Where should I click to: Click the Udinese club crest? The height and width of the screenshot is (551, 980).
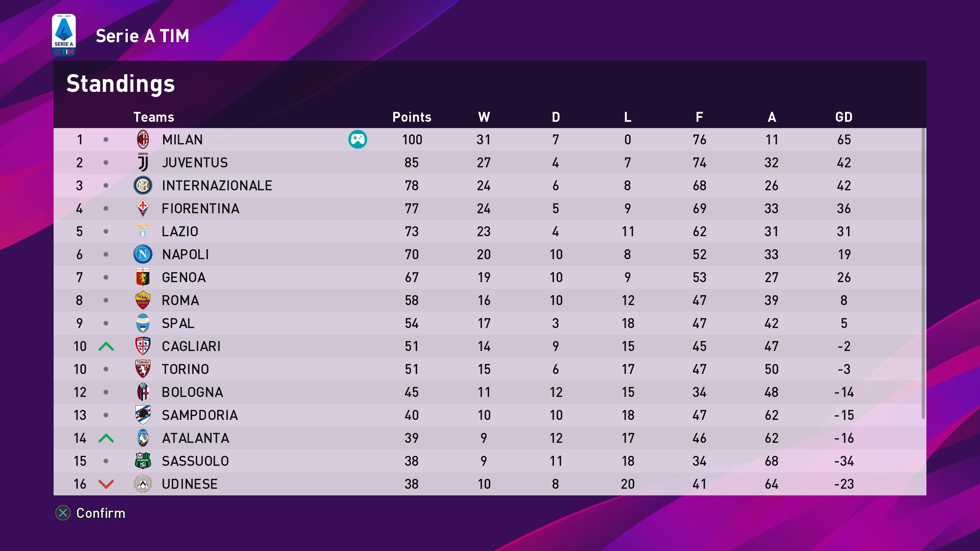143,484
